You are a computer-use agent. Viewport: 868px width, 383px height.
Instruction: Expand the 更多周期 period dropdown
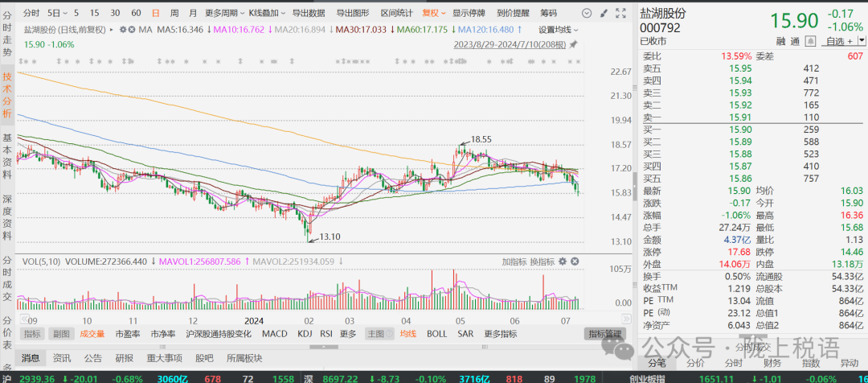[224, 13]
